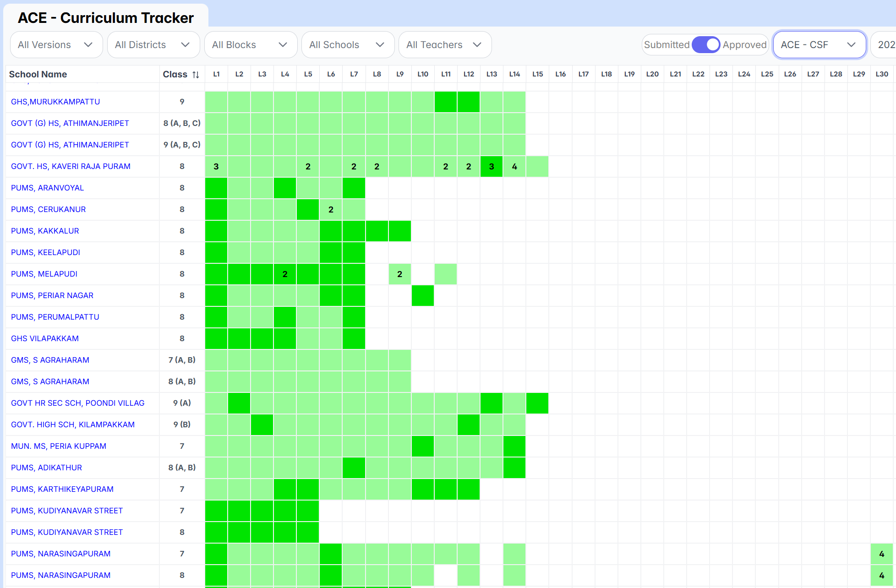Open the All Teachers filter dropdown
Screen dimensions: 896x588
[444, 45]
